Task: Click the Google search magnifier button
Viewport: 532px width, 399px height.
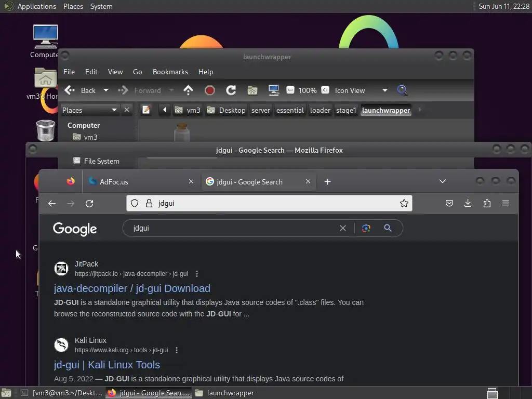Action: click(x=388, y=228)
